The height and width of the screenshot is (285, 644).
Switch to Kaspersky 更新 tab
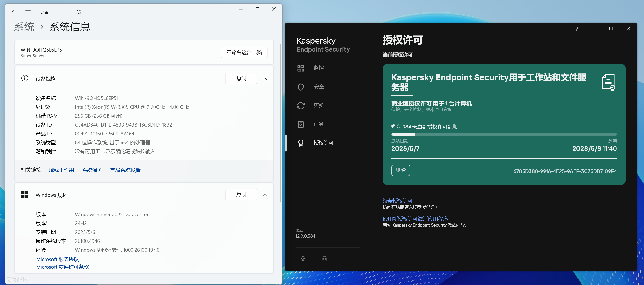[x=319, y=106]
